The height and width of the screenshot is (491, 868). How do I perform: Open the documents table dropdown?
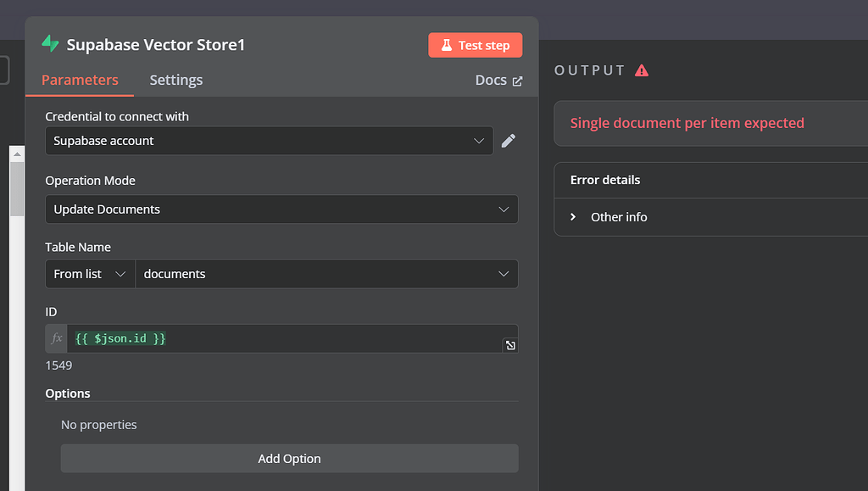[x=327, y=274]
